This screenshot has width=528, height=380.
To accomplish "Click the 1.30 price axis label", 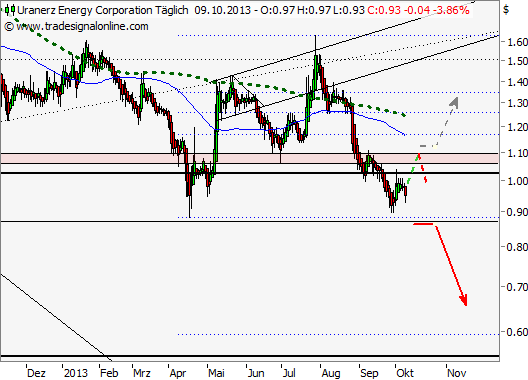I will tap(517, 103).
